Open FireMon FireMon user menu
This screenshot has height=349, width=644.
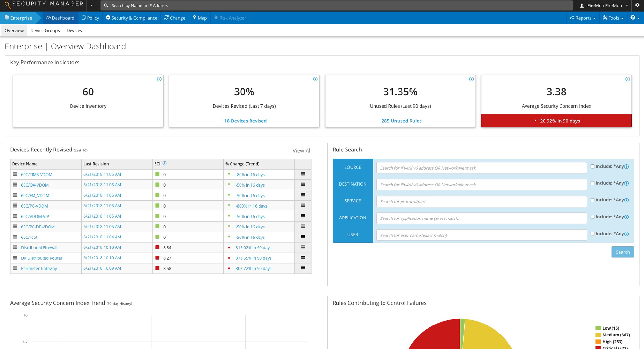coord(604,5)
